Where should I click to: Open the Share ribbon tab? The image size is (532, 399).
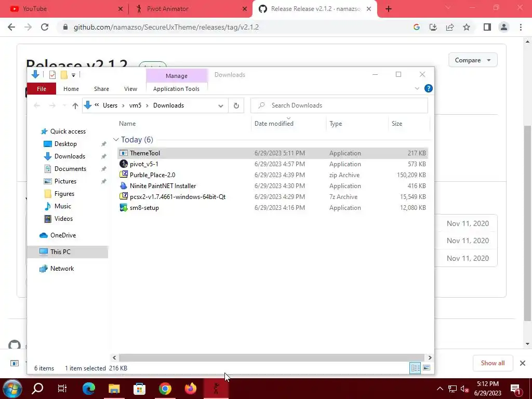click(x=101, y=89)
